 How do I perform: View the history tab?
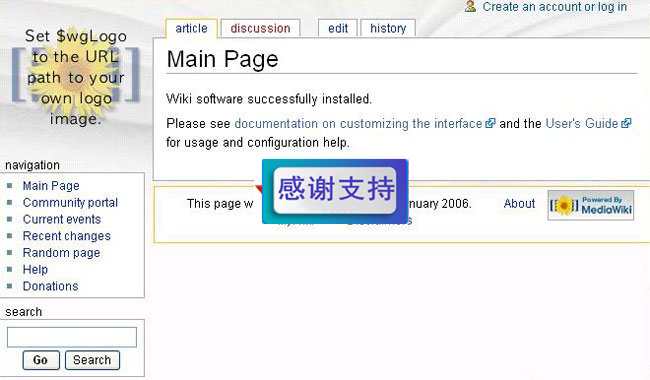pyautogui.click(x=388, y=29)
